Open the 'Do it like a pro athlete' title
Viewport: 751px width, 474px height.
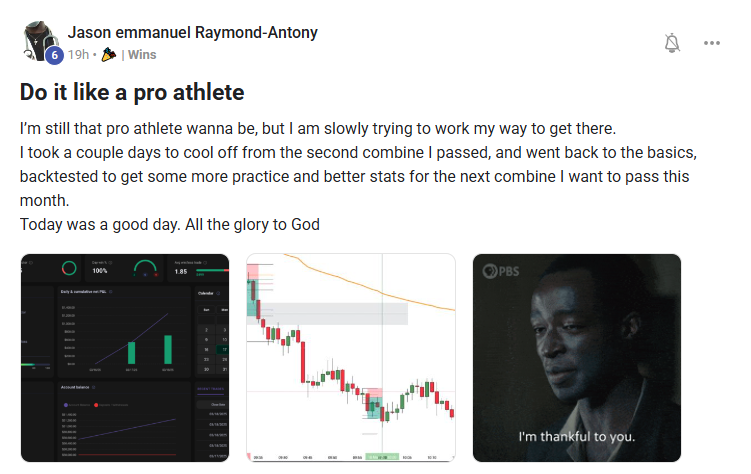[131, 93]
